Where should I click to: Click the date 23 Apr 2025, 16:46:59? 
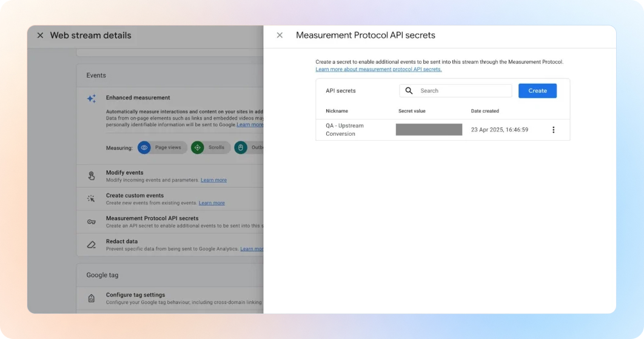pos(500,130)
